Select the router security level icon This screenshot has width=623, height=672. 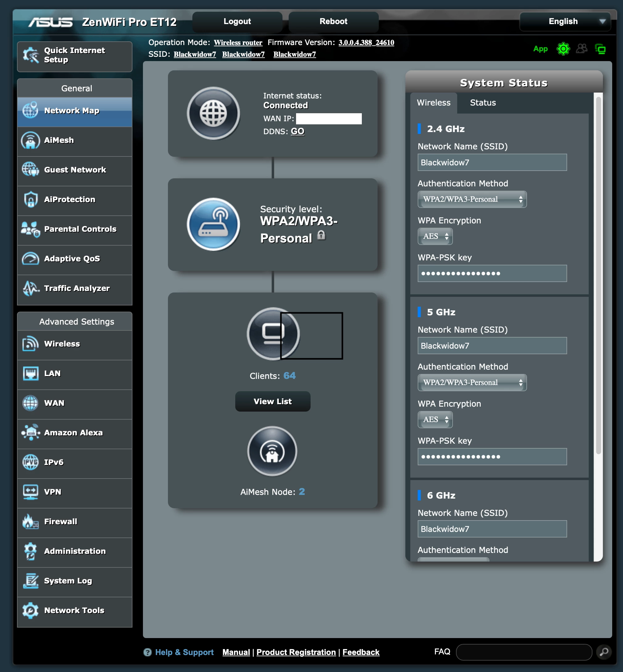pos(213,224)
